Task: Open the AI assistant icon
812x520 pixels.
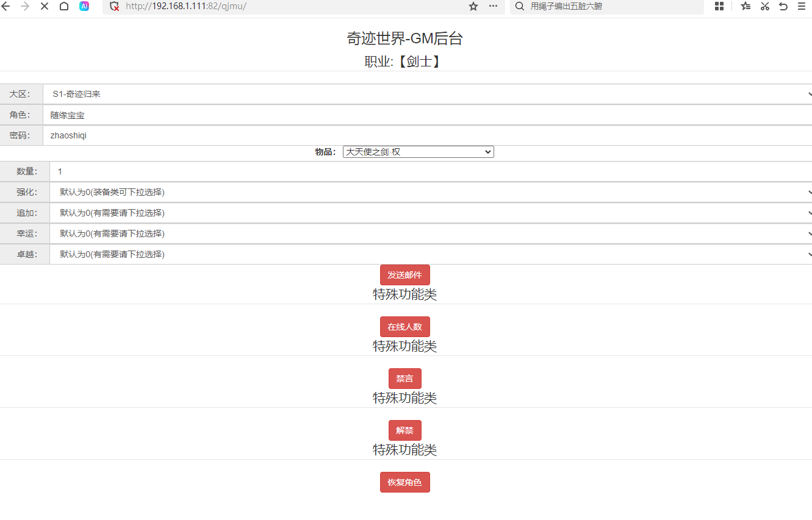Action: pyautogui.click(x=84, y=6)
